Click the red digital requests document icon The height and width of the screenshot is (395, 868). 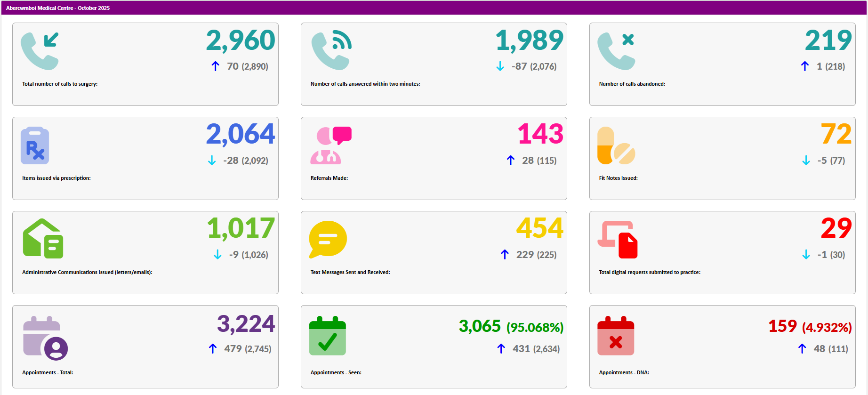point(618,239)
